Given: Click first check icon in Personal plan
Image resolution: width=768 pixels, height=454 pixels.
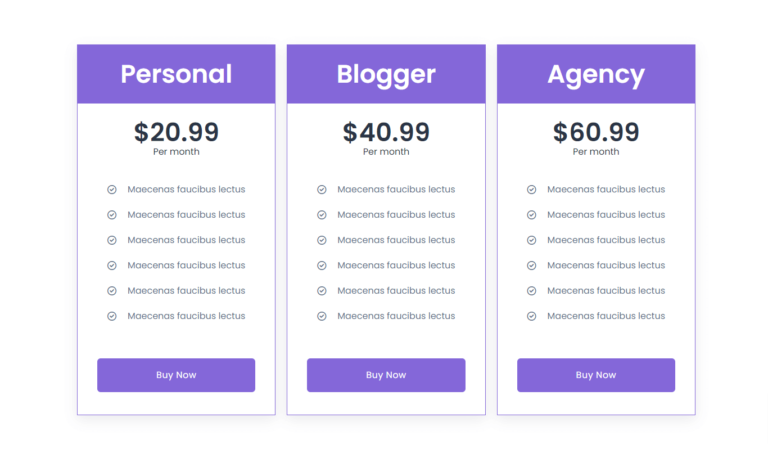Looking at the screenshot, I should pyautogui.click(x=112, y=189).
